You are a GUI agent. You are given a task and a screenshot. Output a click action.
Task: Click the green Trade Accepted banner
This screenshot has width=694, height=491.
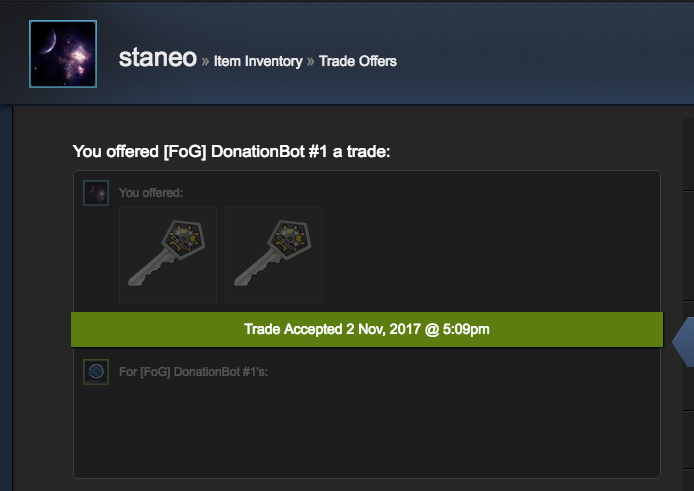367,329
